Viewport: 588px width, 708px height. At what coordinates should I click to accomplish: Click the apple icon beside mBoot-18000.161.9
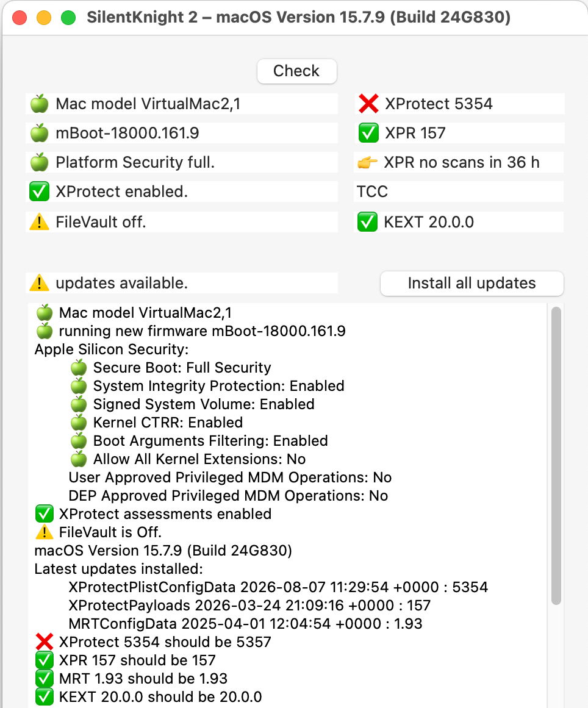[39, 133]
